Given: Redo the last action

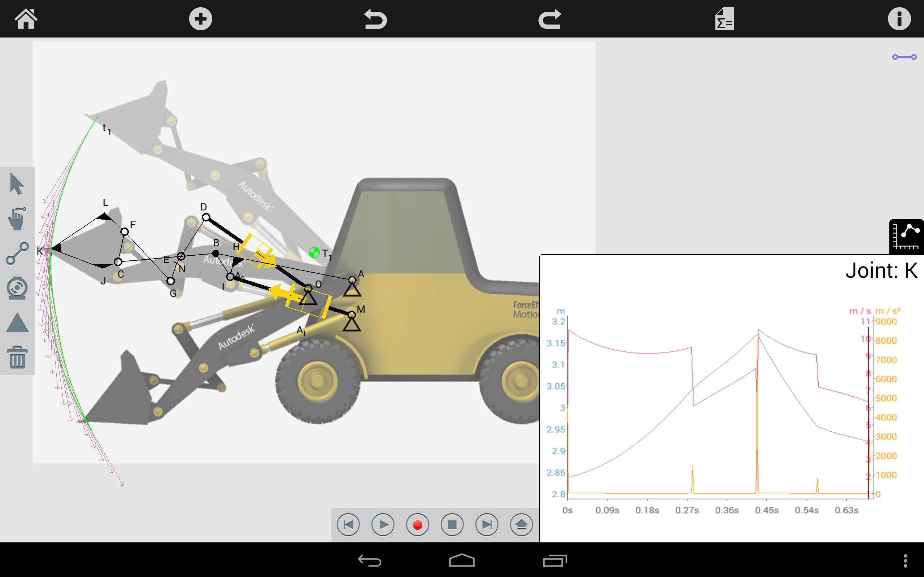Looking at the screenshot, I should pos(549,19).
